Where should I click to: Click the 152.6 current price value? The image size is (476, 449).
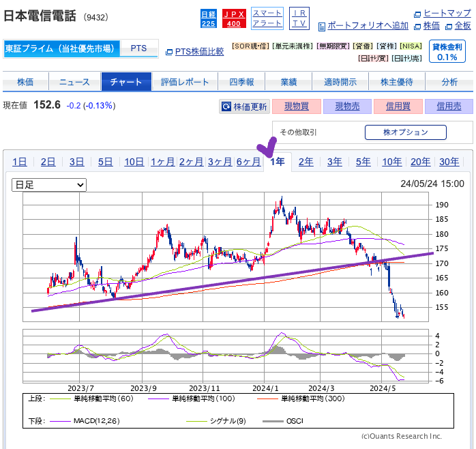point(47,105)
